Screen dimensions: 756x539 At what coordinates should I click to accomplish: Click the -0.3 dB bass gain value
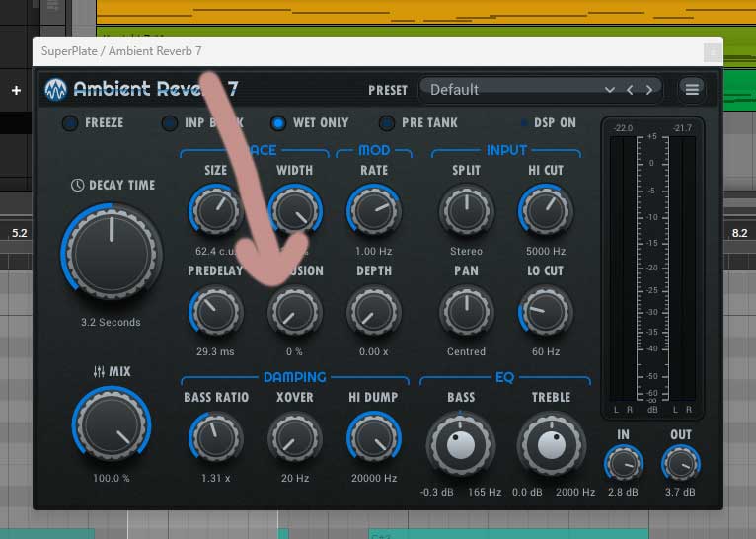[437, 493]
